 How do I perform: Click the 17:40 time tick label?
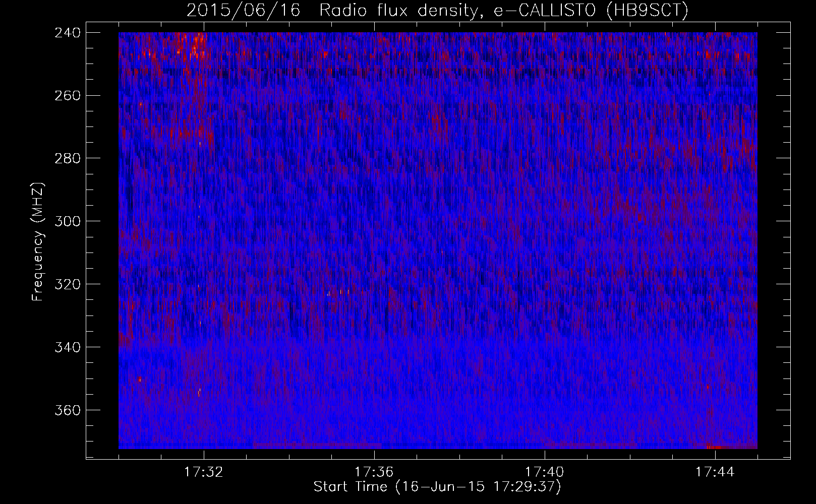click(545, 472)
